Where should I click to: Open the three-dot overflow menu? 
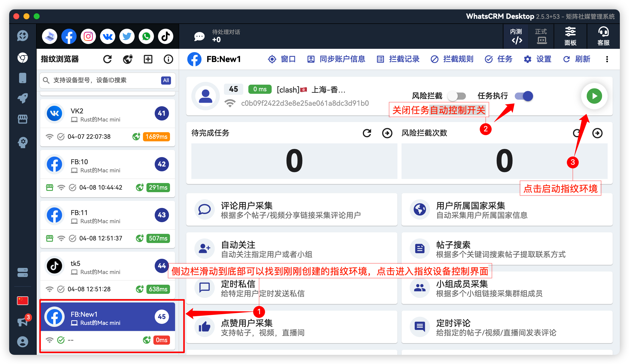tap(607, 59)
